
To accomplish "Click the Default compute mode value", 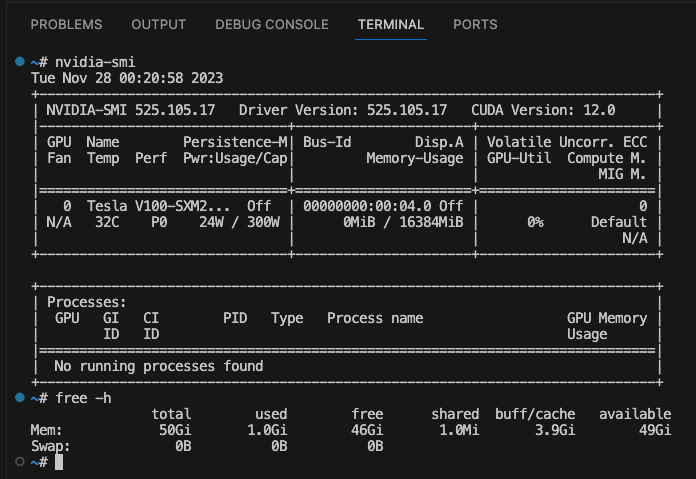I will (619, 222).
